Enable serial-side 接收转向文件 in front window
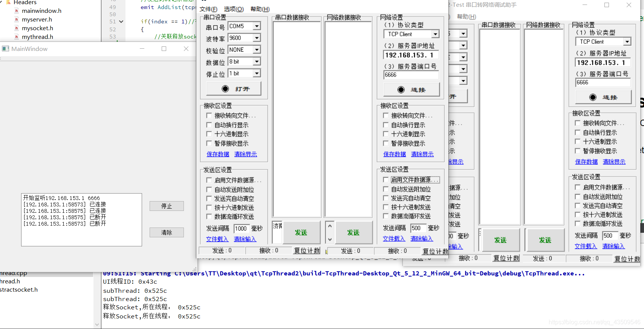 (x=209, y=115)
